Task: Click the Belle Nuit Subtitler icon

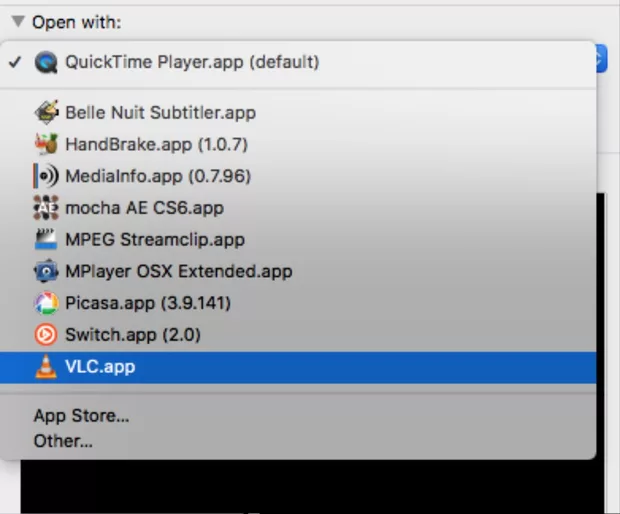Action: coord(46,112)
